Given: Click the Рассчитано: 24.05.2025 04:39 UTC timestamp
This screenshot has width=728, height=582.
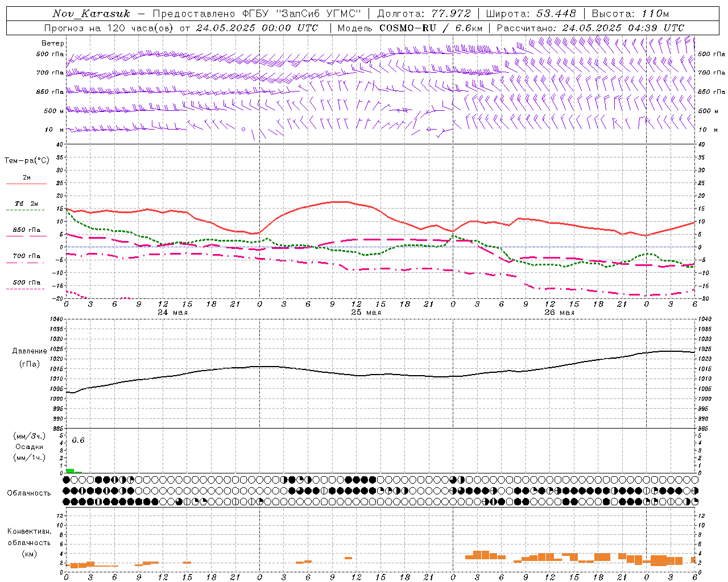Looking at the screenshot, I should (590, 28).
